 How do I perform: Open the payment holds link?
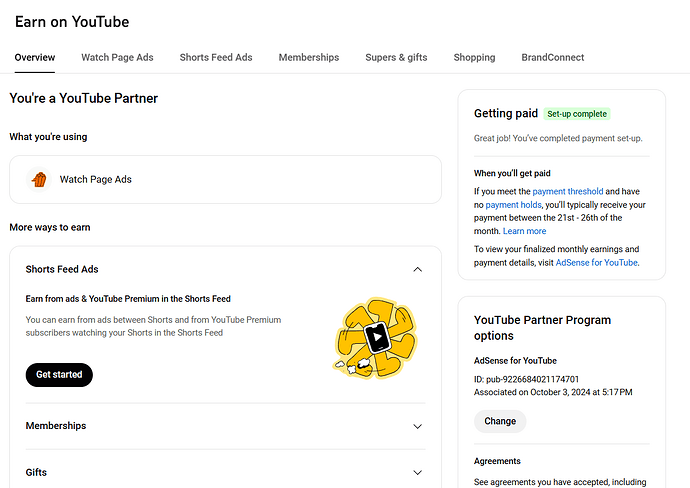coord(513,205)
